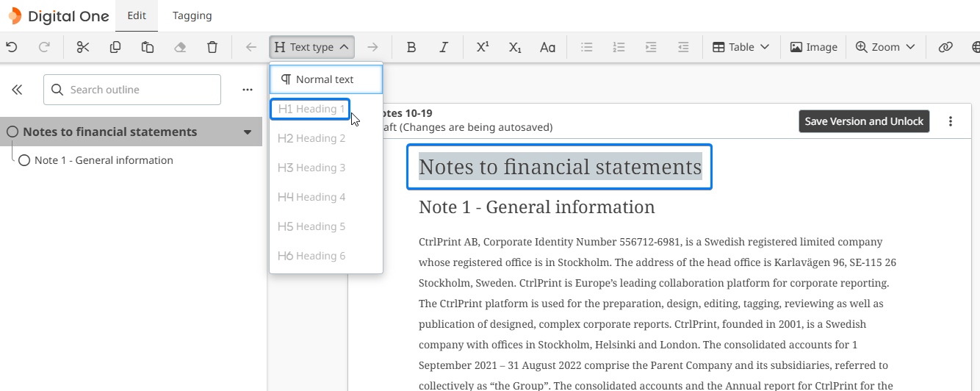Click the Image insert button

point(813,47)
